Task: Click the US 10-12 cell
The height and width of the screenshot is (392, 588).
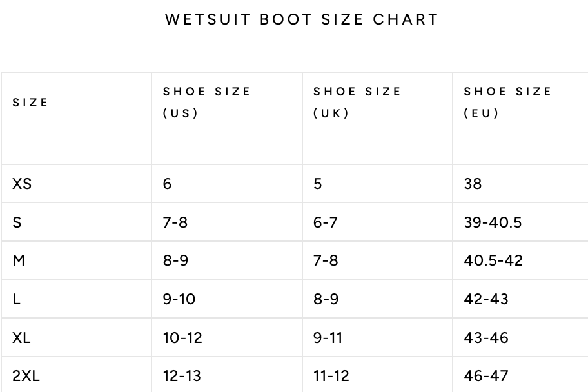Action: coord(182,338)
